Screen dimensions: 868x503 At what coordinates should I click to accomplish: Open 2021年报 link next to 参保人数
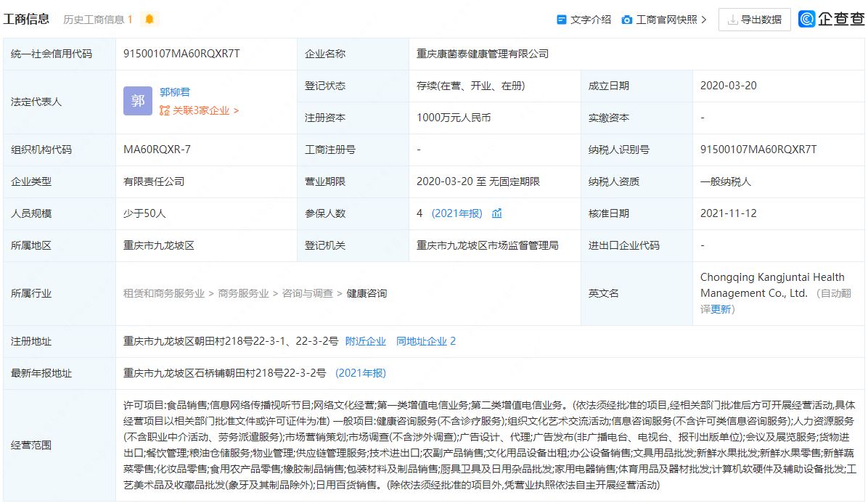click(x=456, y=213)
